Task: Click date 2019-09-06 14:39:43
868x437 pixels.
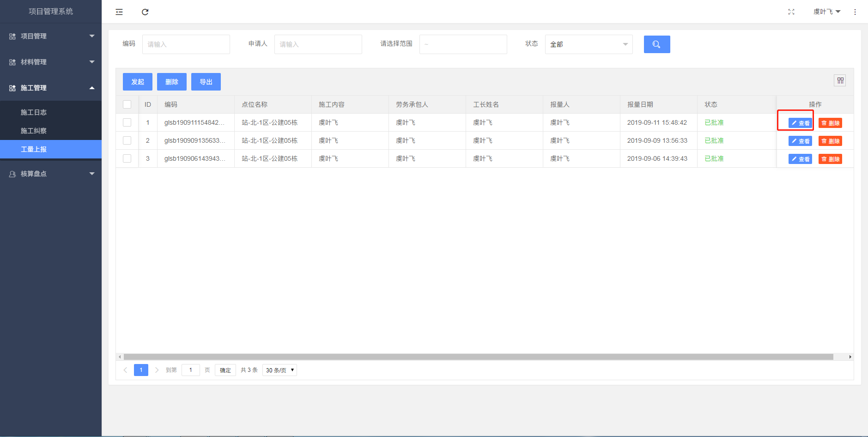Action: click(657, 158)
